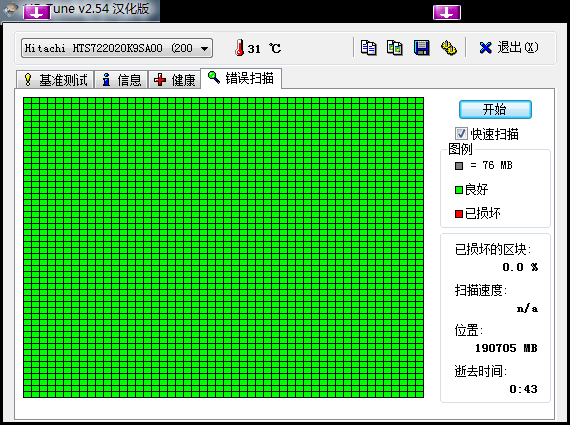570x425 pixels.
Task: Switch to the 基准测试 benchmark tab
Action: coord(55,80)
